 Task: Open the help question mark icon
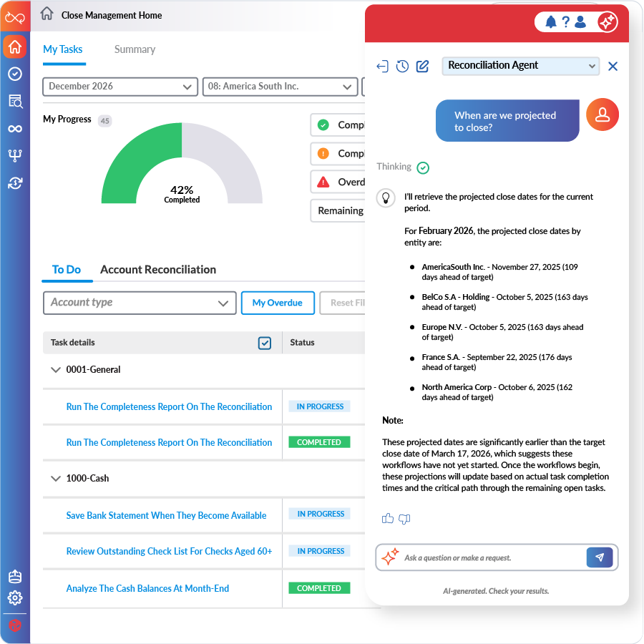pos(565,22)
